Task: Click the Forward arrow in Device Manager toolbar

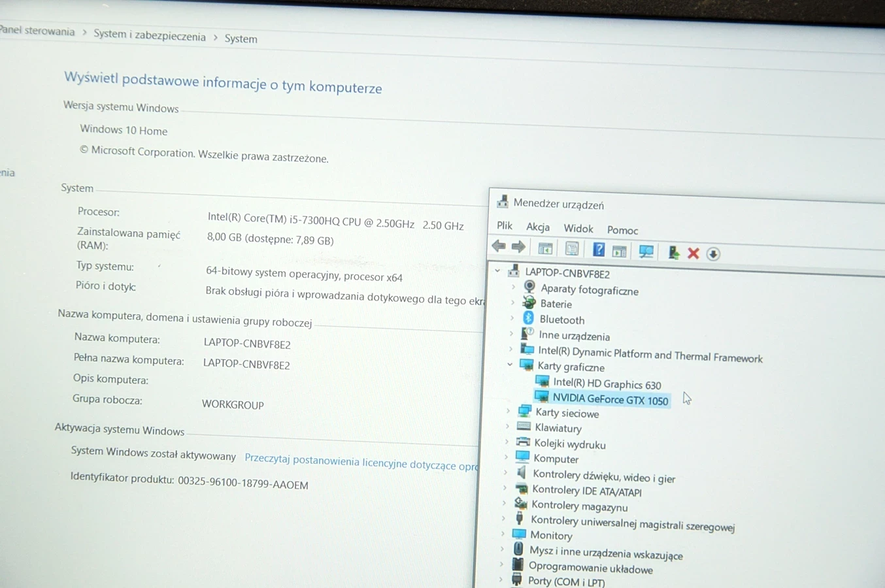Action: [x=518, y=247]
